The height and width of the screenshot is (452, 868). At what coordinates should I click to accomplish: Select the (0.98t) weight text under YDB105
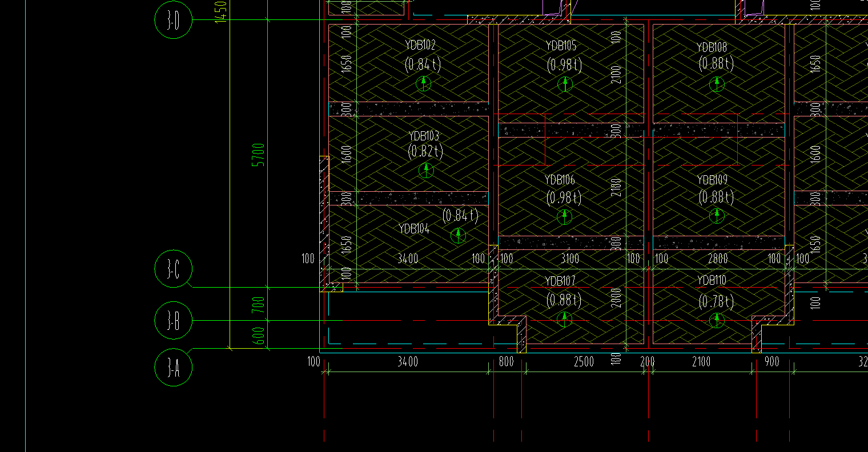pyautogui.click(x=564, y=65)
